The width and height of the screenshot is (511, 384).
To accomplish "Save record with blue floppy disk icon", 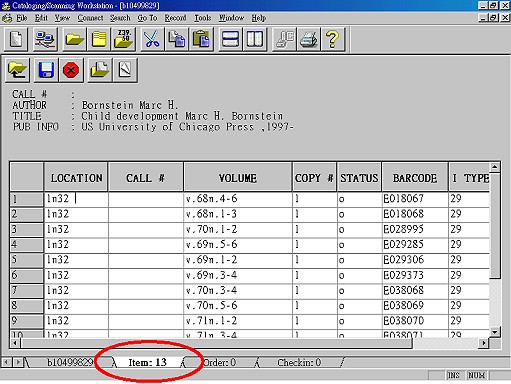I will [x=46, y=70].
